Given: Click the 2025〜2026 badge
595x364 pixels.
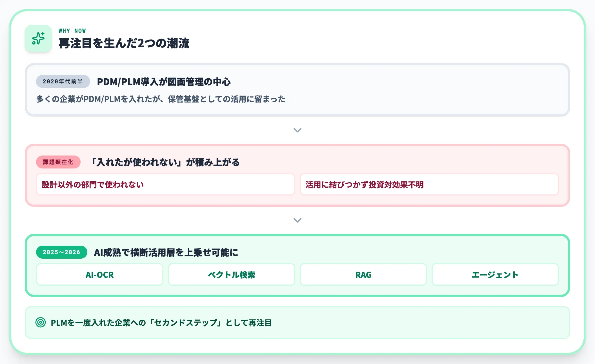Looking at the screenshot, I should [x=61, y=253].
